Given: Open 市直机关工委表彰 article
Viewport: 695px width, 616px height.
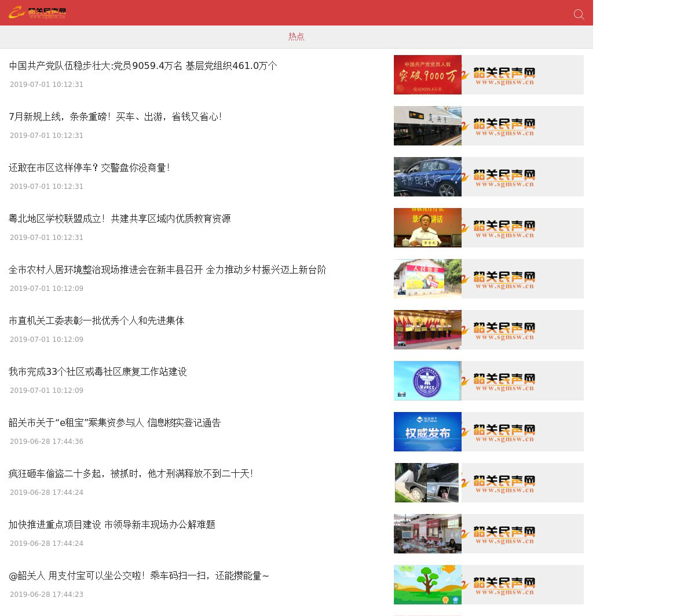Looking at the screenshot, I should 96,321.
